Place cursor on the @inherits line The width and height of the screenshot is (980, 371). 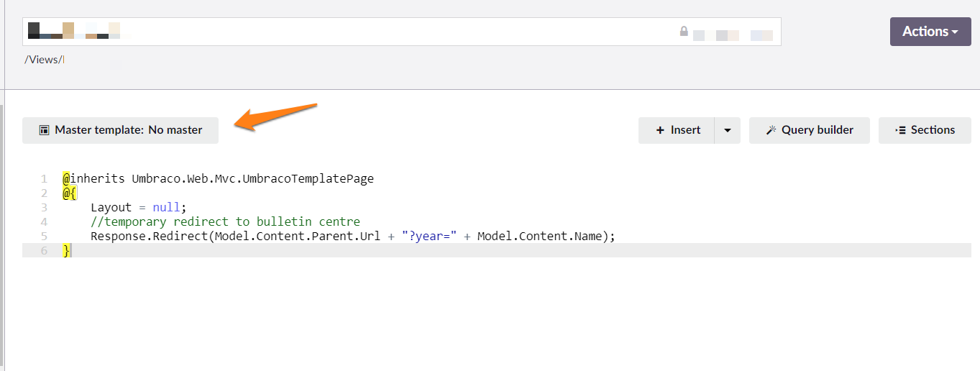point(218,179)
